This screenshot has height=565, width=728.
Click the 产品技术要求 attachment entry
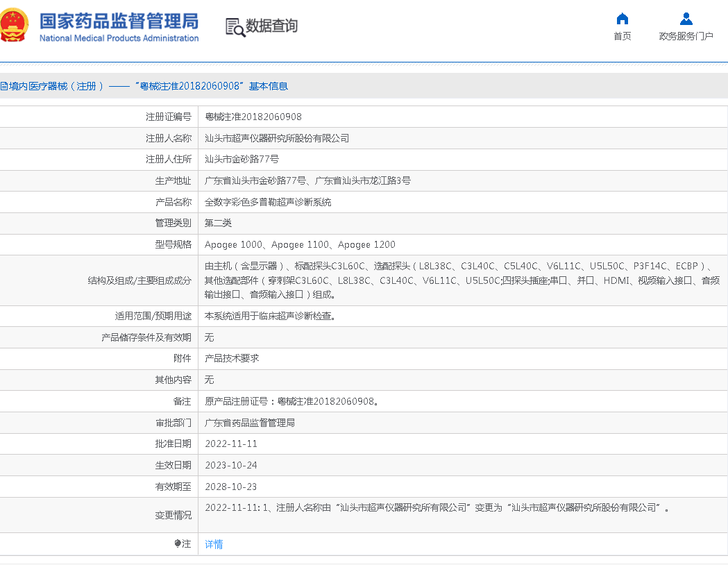pos(232,359)
